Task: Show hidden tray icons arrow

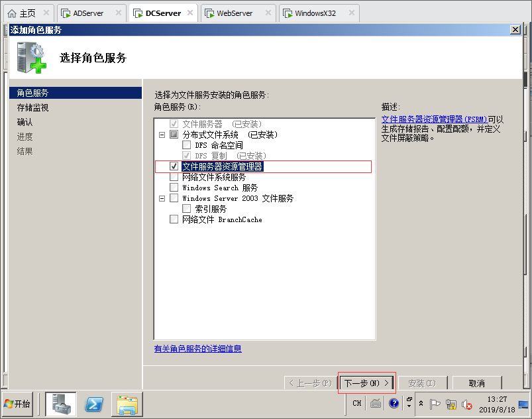Action: click(421, 403)
